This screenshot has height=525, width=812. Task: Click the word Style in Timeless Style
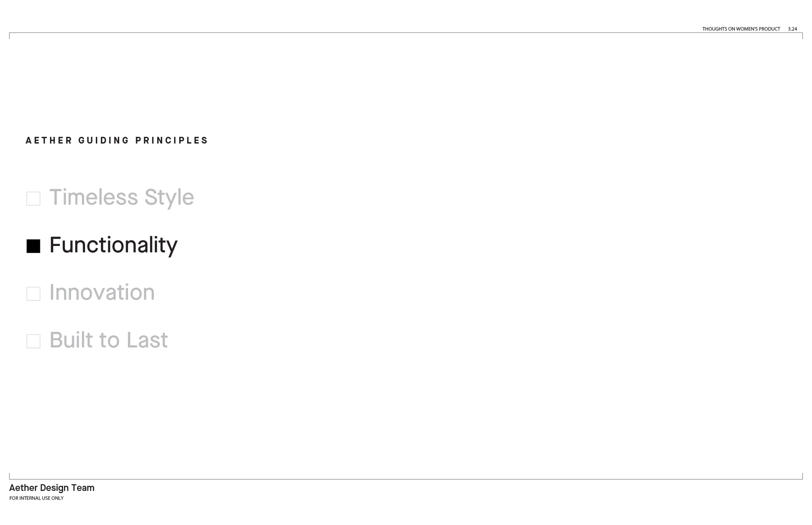(169, 198)
